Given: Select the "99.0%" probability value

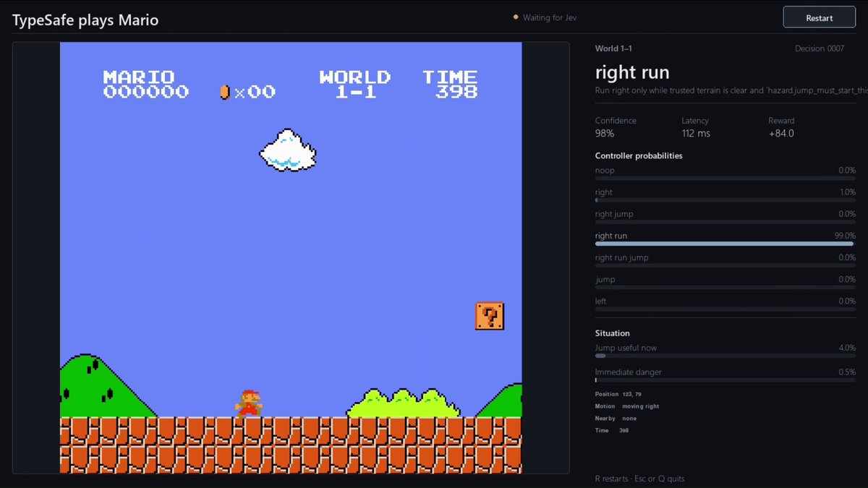Looking at the screenshot, I should [x=845, y=236].
